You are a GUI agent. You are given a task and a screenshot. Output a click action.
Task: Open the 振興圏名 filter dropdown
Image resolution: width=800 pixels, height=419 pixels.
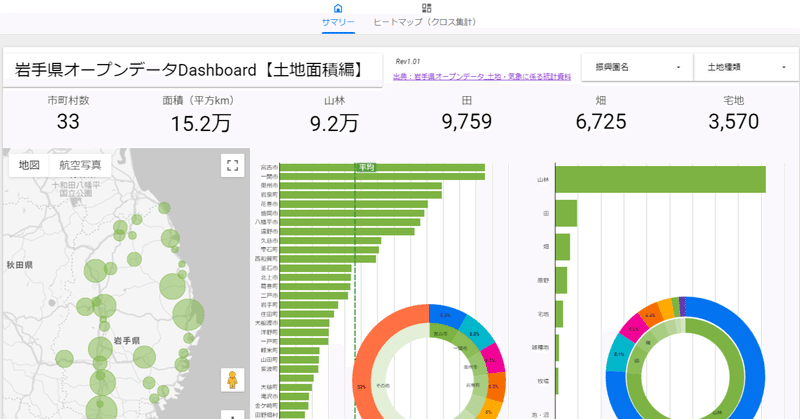pyautogui.click(x=637, y=67)
